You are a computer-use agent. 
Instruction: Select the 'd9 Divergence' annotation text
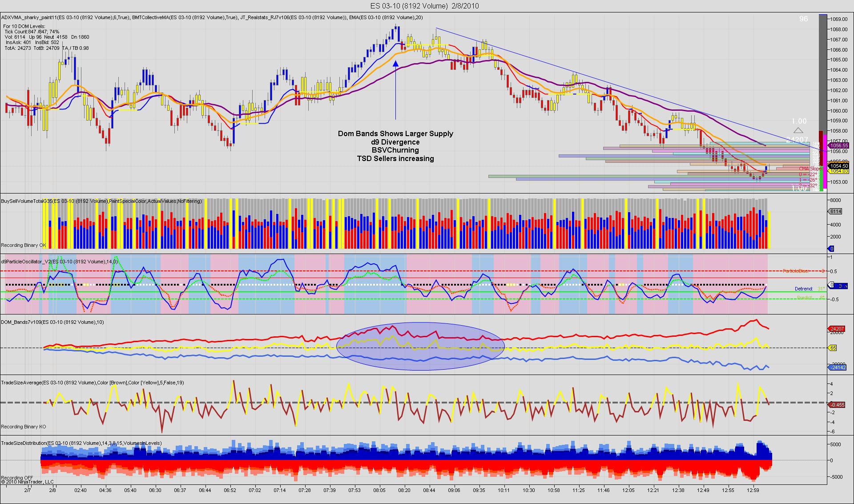tap(395, 142)
